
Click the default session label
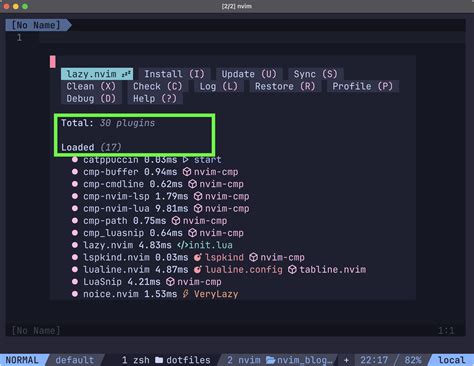click(x=75, y=360)
